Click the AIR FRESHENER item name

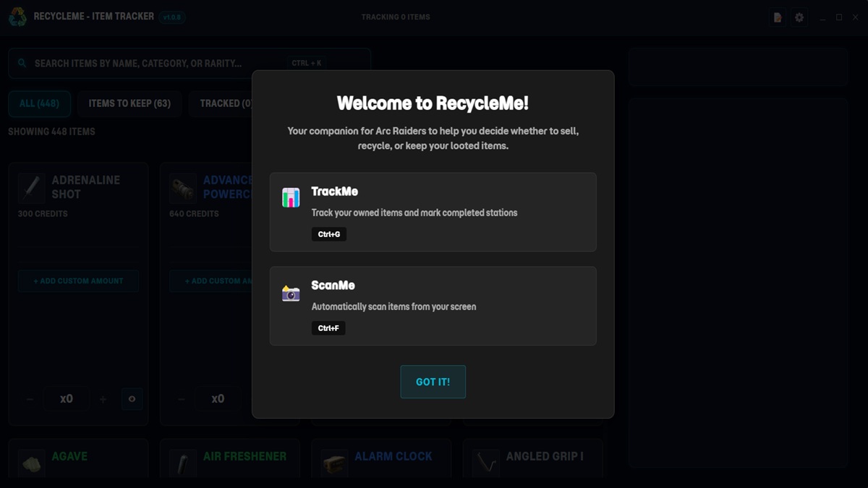pos(244,456)
